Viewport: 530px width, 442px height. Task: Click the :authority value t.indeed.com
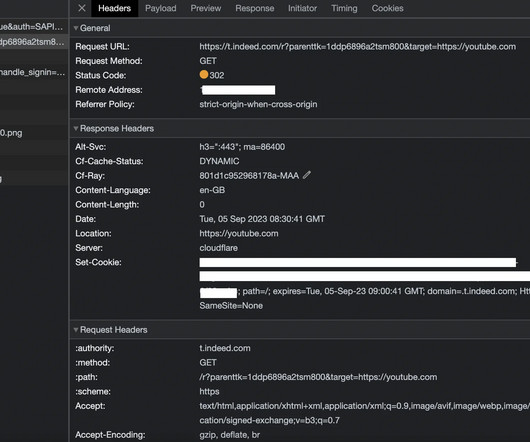click(225, 348)
